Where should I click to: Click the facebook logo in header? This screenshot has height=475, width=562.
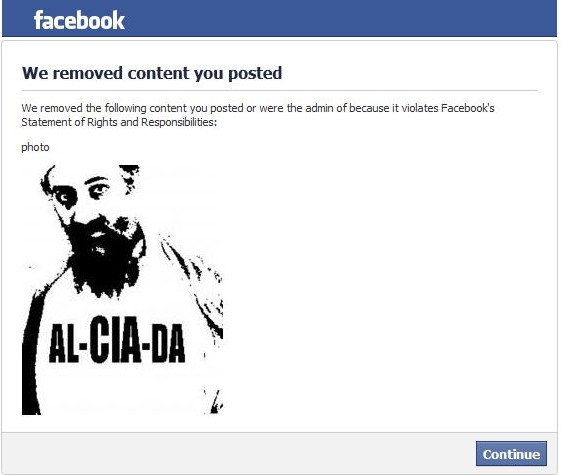(79, 20)
